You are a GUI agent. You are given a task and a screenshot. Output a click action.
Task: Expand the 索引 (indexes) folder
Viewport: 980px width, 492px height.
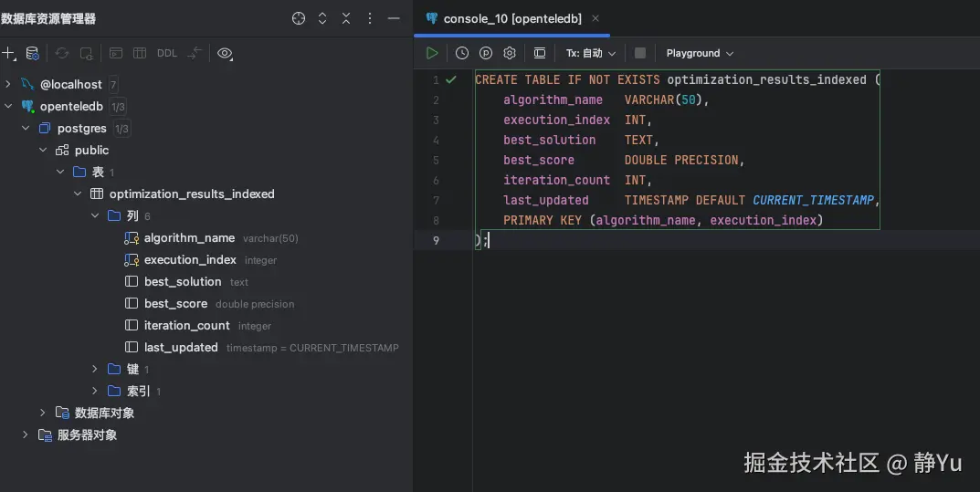point(95,391)
